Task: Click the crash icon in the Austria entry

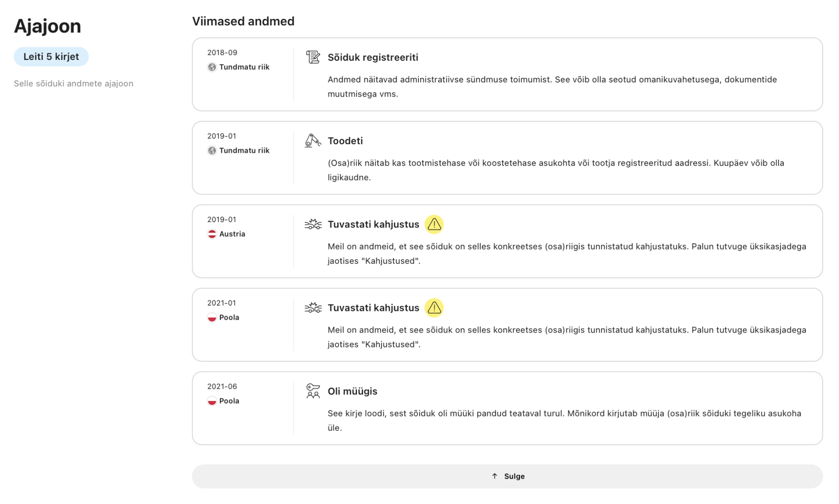Action: [312, 224]
